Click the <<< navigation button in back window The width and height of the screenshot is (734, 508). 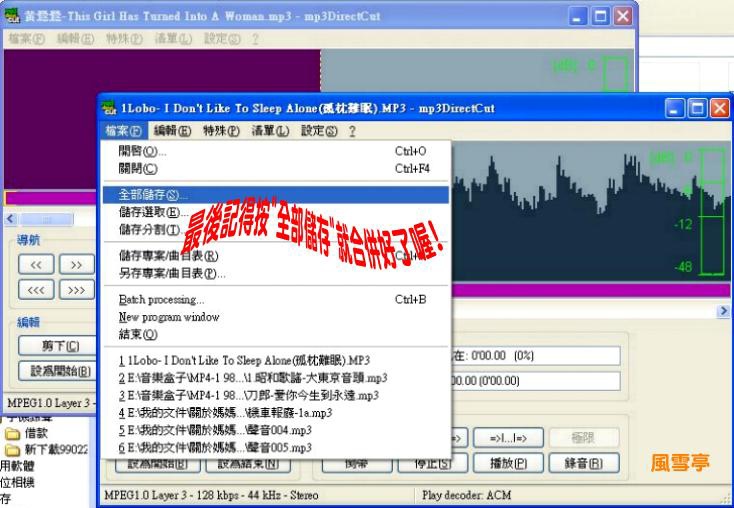36,290
